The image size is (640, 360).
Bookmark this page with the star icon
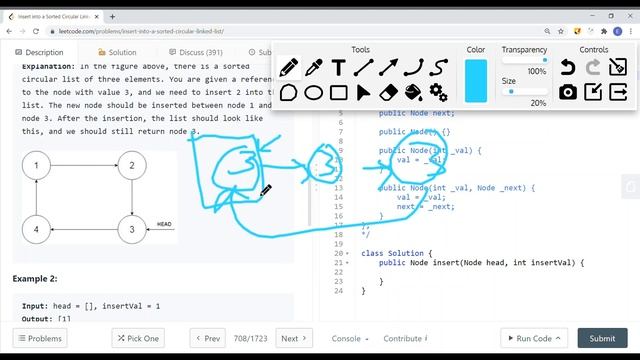[x=561, y=31]
